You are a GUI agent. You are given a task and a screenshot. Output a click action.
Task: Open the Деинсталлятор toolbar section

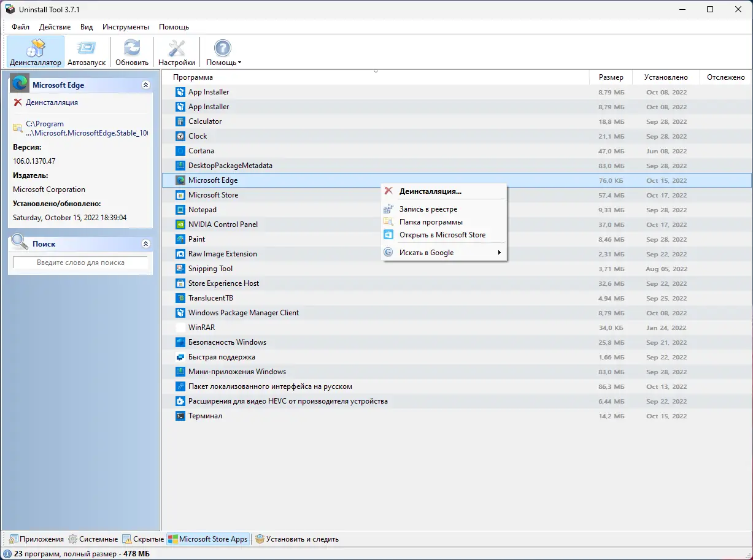click(36, 52)
